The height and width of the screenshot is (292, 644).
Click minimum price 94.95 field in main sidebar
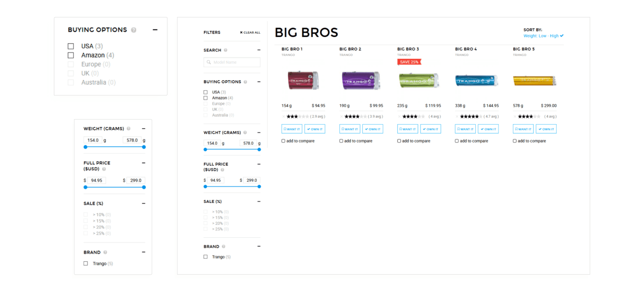(216, 180)
